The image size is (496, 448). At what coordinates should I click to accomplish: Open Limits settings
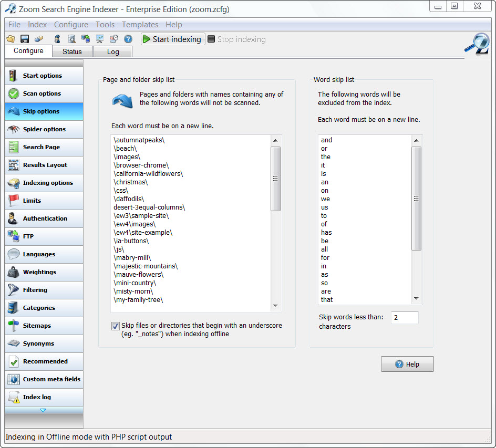point(44,201)
